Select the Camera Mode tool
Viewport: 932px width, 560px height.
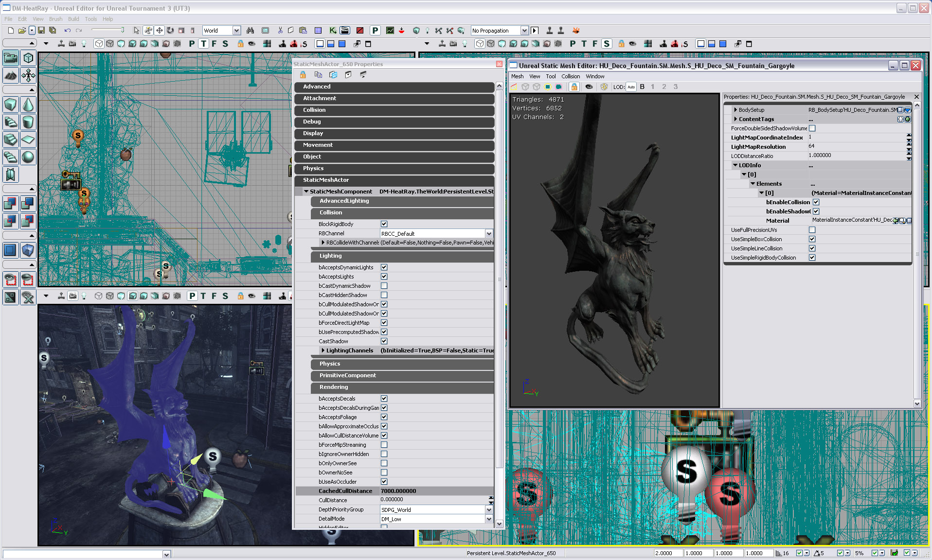point(11,58)
